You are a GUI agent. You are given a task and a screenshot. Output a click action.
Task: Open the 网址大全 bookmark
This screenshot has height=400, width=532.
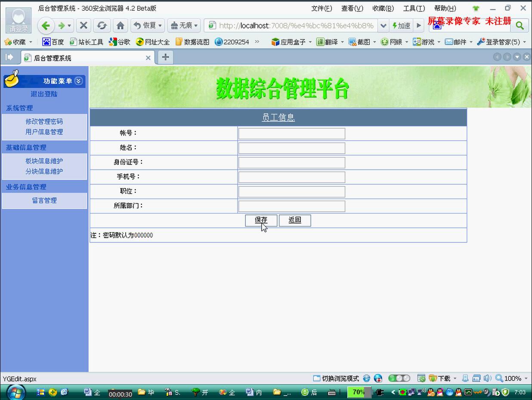153,42
